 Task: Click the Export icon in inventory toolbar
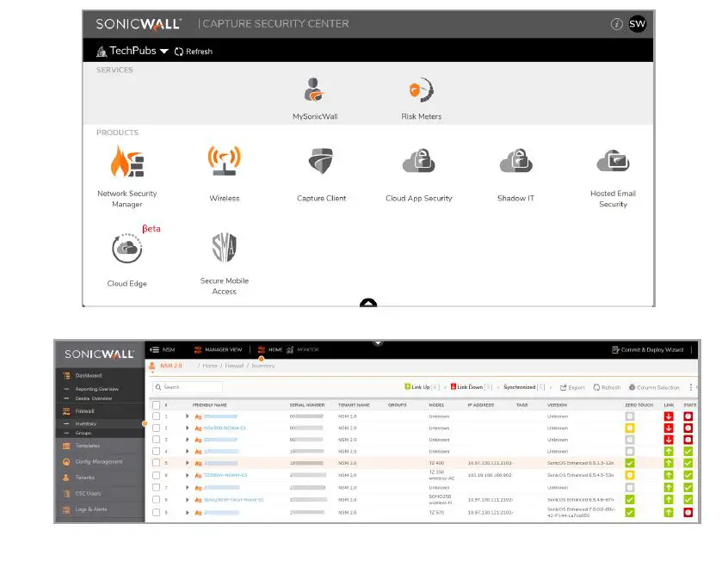564,387
